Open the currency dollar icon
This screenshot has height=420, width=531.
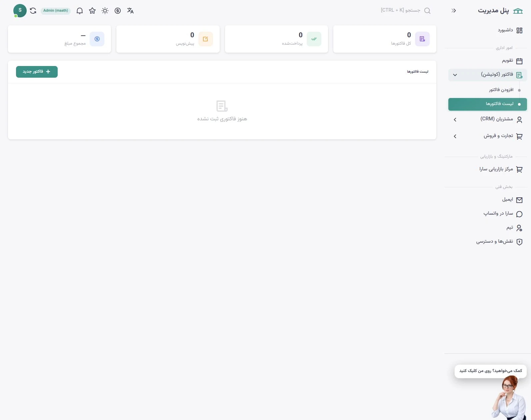click(x=118, y=11)
